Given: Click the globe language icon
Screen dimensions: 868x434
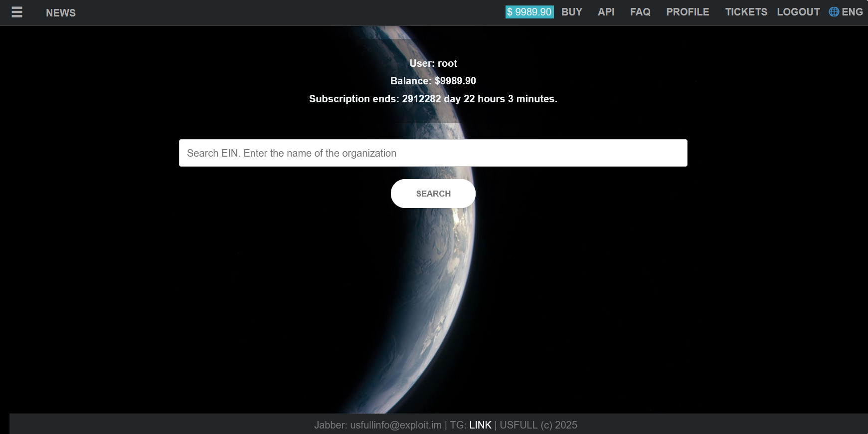Looking at the screenshot, I should coord(834,12).
